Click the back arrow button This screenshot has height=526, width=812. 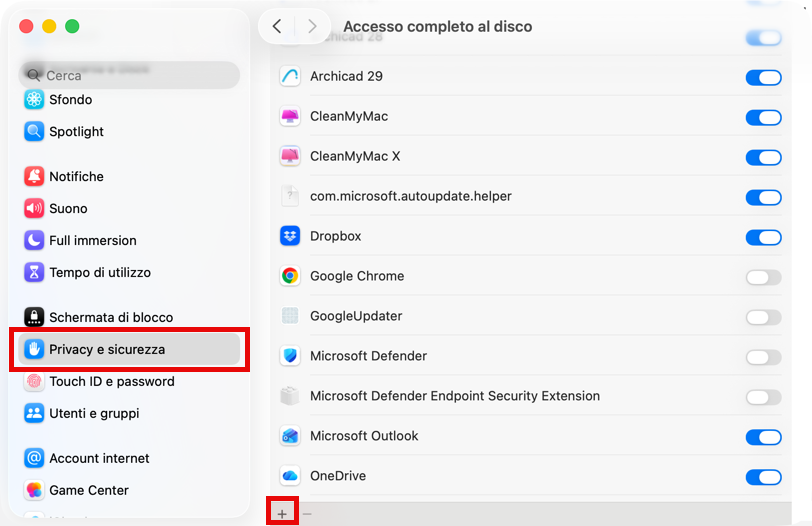277,26
